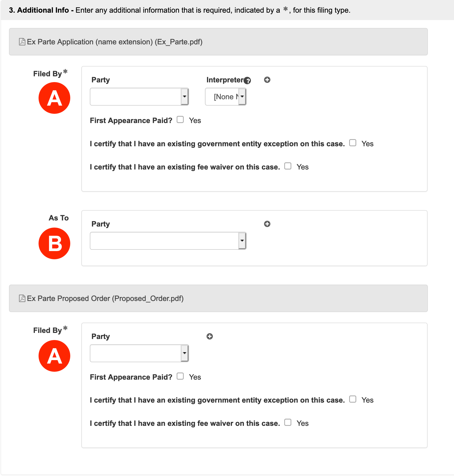Check existing fee waiver for Ex Parte Application
Viewport: 454px width, 476px height.
tap(288, 166)
